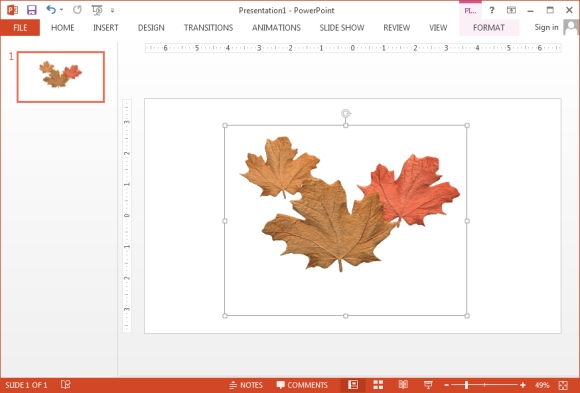
Task: Toggle the COMMENTS pane
Action: (302, 385)
